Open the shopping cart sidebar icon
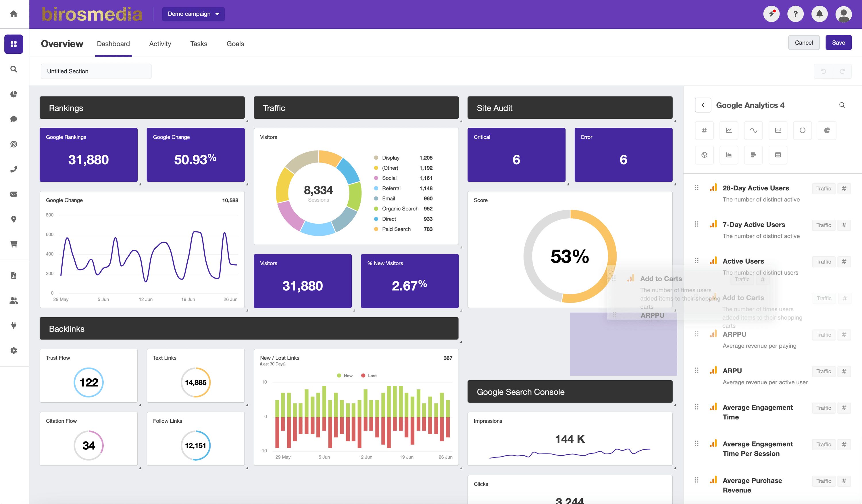Viewport: 862px width, 504px height. (x=14, y=244)
